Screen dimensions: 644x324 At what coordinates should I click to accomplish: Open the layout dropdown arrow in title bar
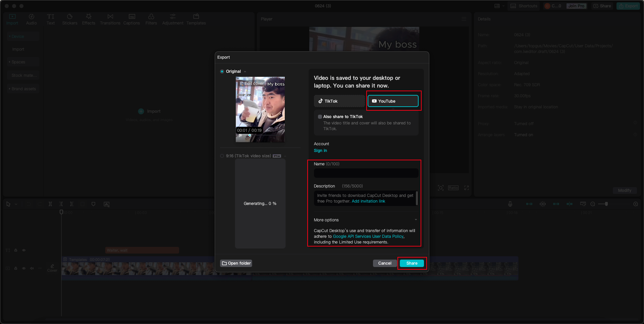[x=503, y=6]
